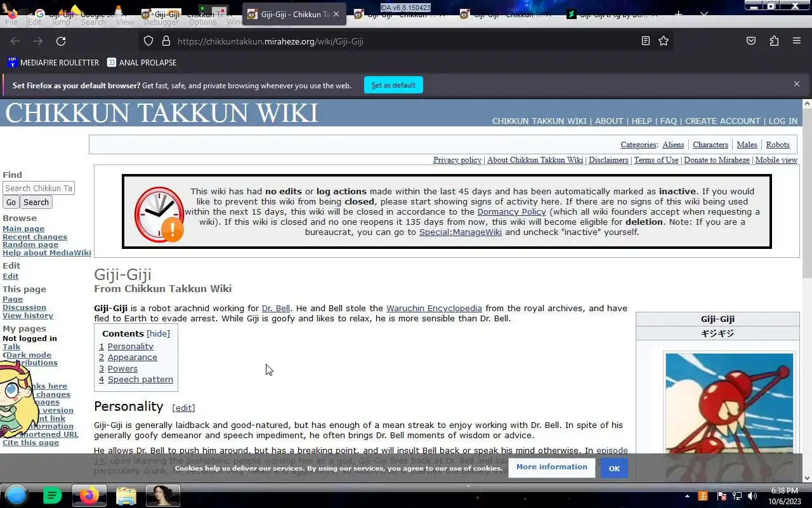
Task: Open Main page in sidebar
Action: (x=23, y=229)
